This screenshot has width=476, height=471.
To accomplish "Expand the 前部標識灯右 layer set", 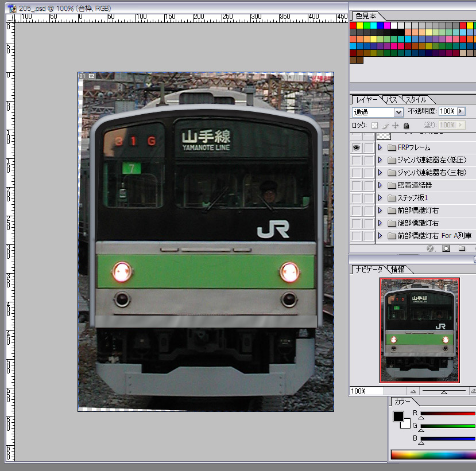I will pyautogui.click(x=380, y=211).
